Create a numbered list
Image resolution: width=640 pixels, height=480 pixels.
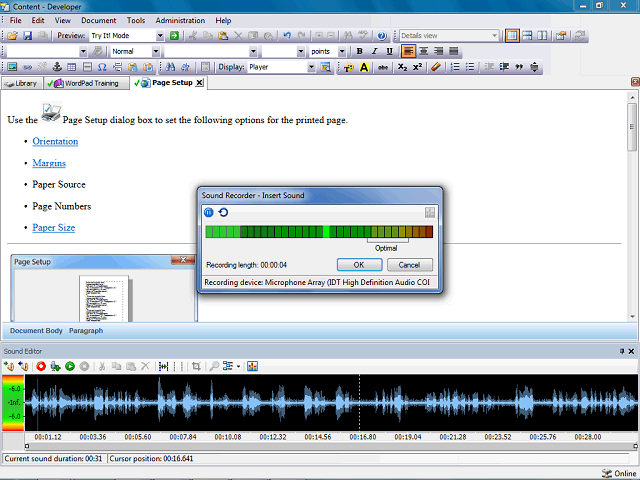455,67
